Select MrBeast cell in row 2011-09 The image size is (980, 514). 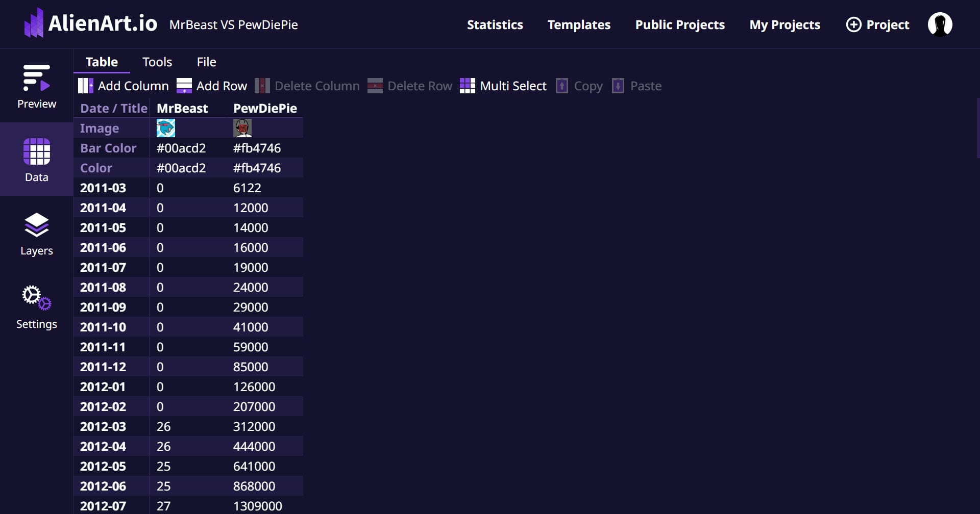[x=188, y=307]
